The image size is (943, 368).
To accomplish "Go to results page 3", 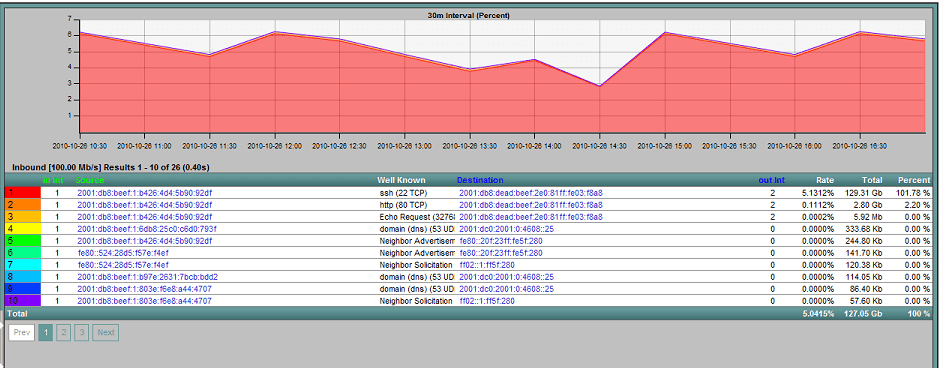I will (x=82, y=333).
